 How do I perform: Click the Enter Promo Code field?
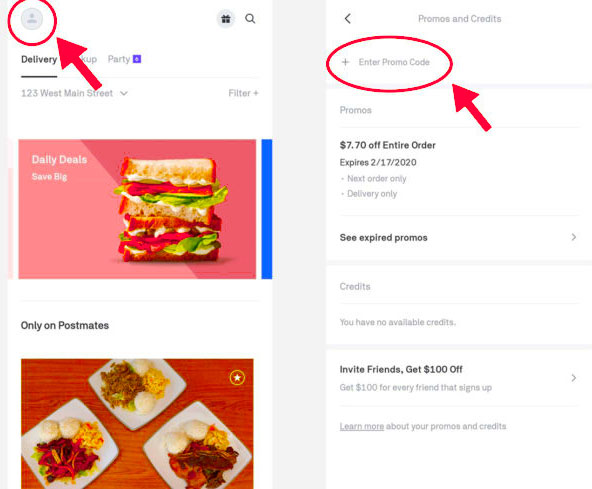[x=394, y=62]
